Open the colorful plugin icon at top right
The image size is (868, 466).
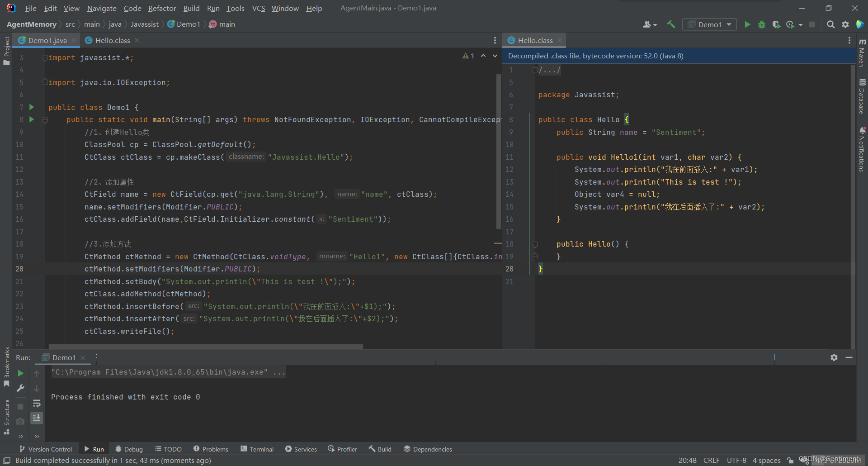860,24
